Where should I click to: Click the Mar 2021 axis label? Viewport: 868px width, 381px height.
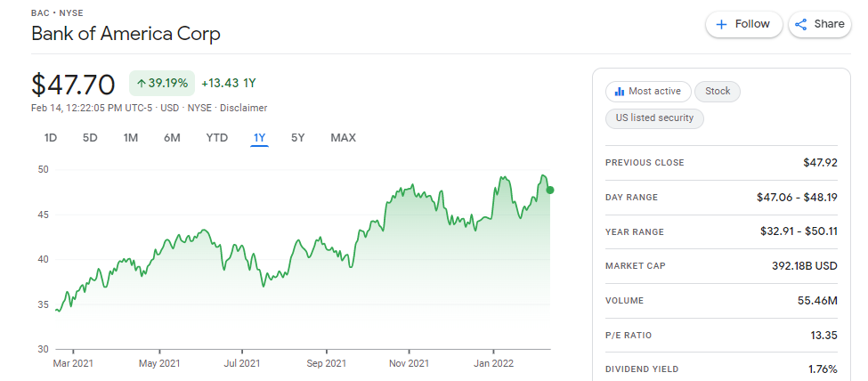[x=74, y=364]
